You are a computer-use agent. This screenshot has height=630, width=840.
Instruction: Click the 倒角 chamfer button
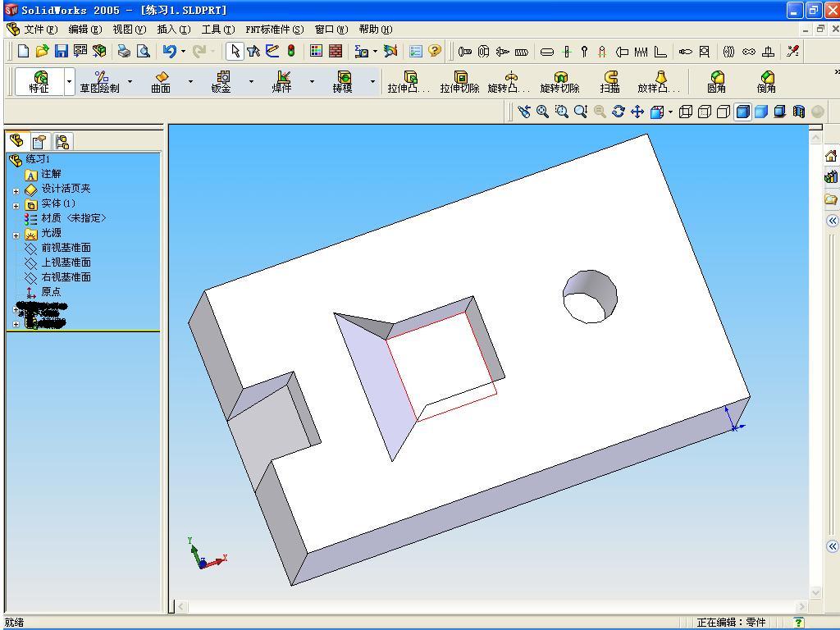tap(766, 81)
